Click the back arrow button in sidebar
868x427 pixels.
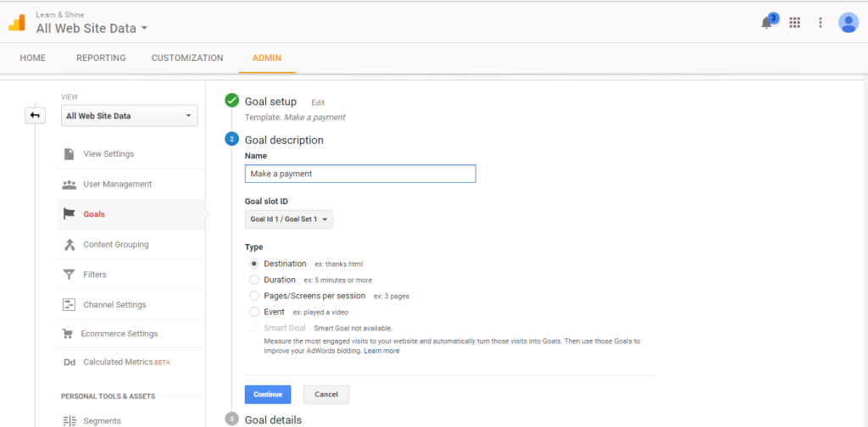point(36,115)
